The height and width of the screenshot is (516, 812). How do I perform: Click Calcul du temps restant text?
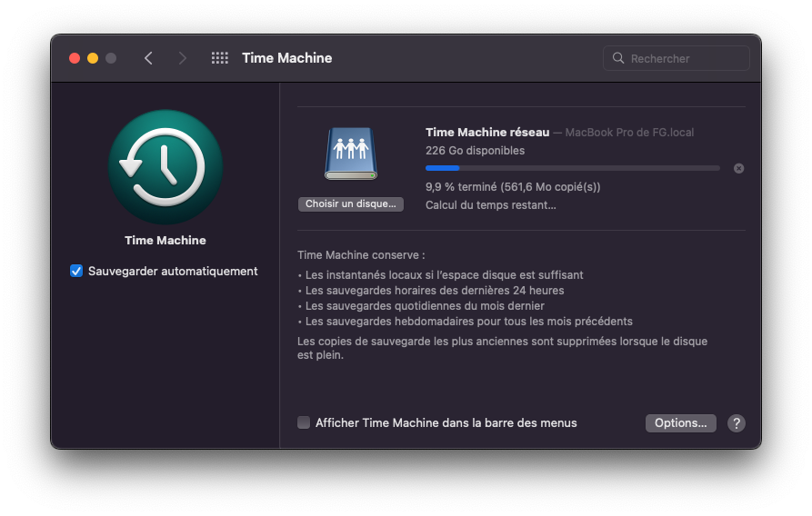(491, 205)
